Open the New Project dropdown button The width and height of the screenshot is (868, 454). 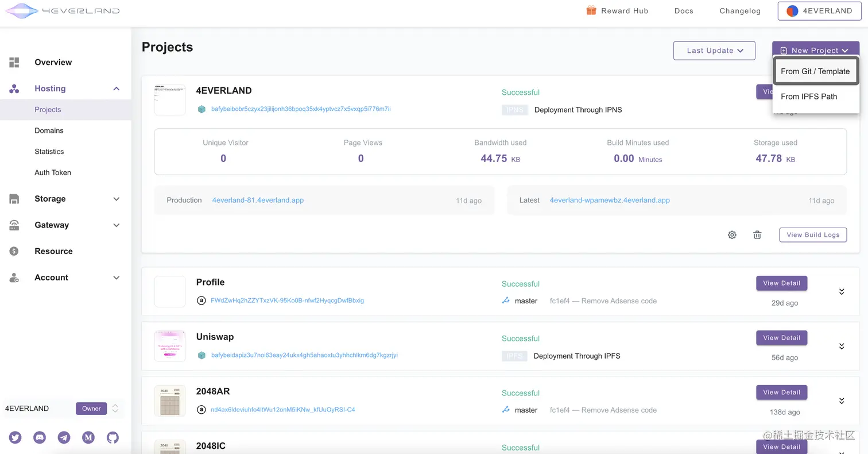[816, 49]
